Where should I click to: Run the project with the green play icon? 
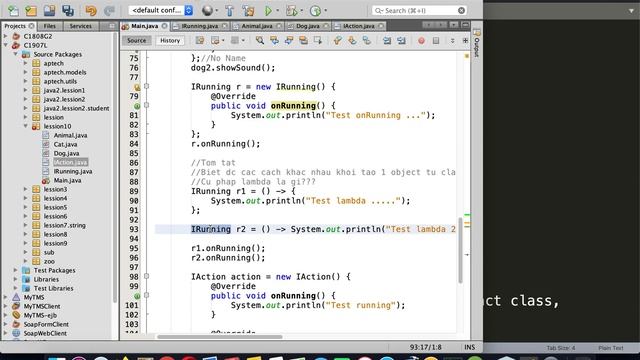pos(268,11)
